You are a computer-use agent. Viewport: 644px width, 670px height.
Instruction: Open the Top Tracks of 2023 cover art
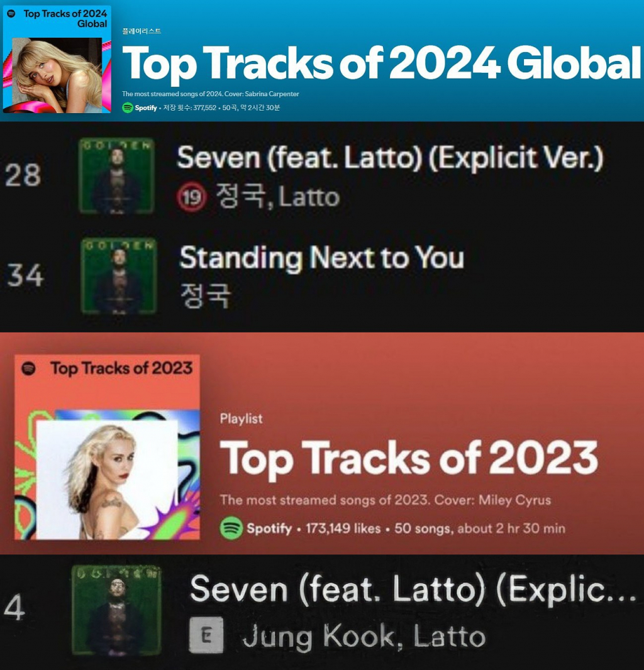pos(107,448)
